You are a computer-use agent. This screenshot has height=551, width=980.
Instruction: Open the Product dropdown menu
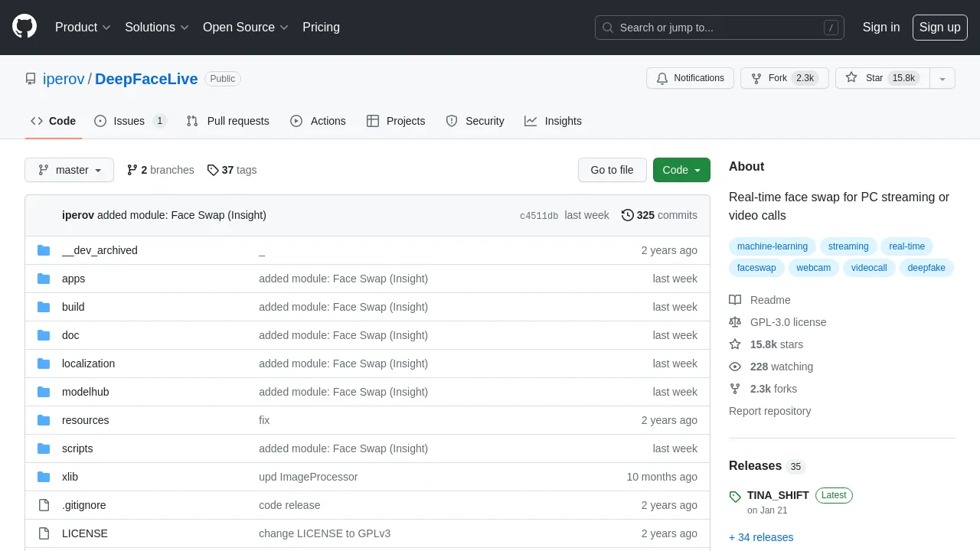(x=83, y=28)
